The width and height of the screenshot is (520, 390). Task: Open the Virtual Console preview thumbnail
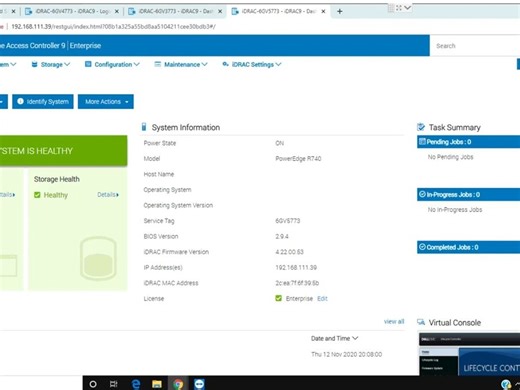point(469,354)
